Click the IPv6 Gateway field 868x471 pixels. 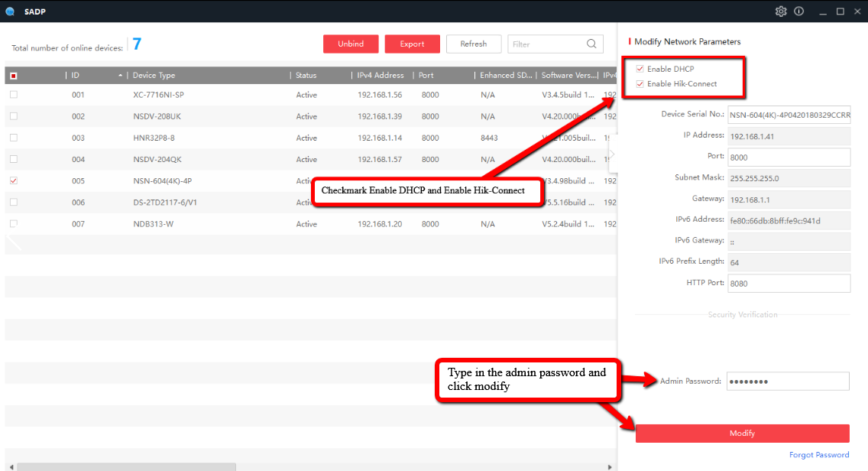(789, 241)
